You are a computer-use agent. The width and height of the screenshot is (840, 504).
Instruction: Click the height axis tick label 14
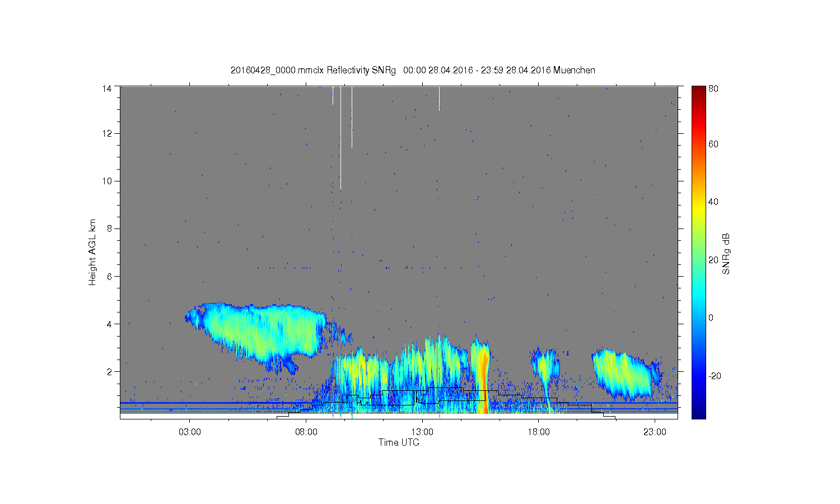point(106,88)
